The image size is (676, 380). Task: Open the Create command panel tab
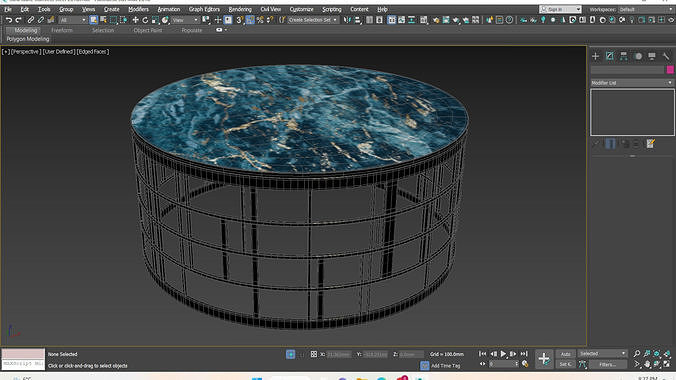point(595,56)
